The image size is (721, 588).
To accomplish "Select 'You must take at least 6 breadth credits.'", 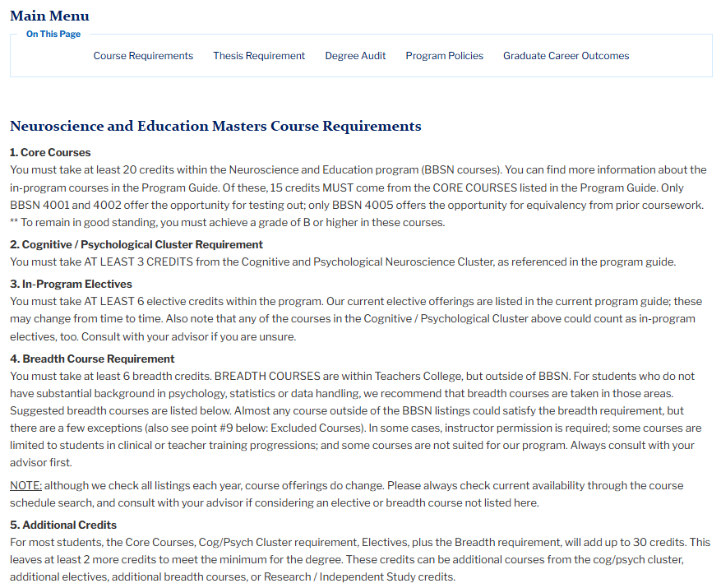I will (x=111, y=377).
